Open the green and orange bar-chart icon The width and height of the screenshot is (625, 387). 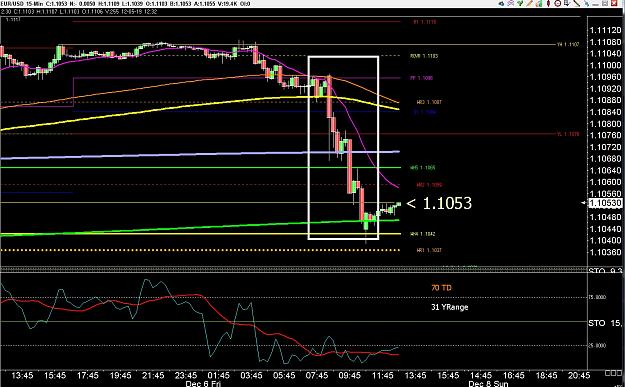539,4
